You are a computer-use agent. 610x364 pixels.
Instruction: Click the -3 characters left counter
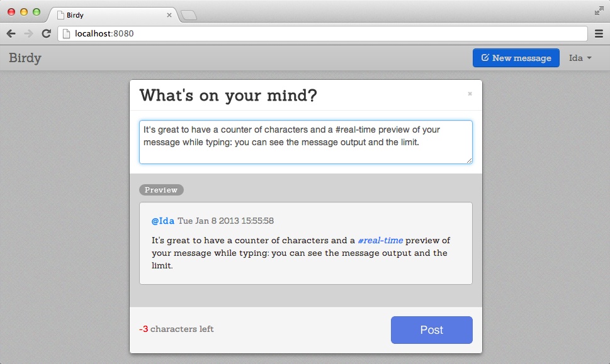176,329
